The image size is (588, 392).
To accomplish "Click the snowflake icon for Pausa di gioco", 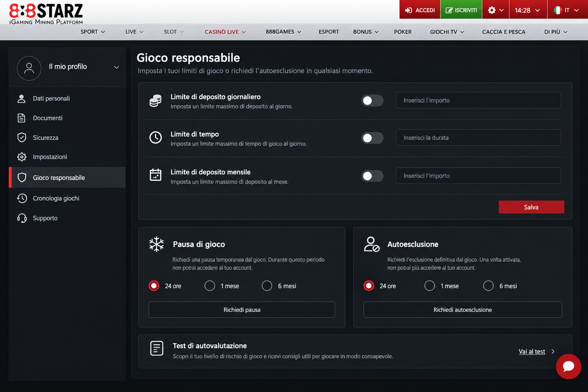I will [157, 244].
